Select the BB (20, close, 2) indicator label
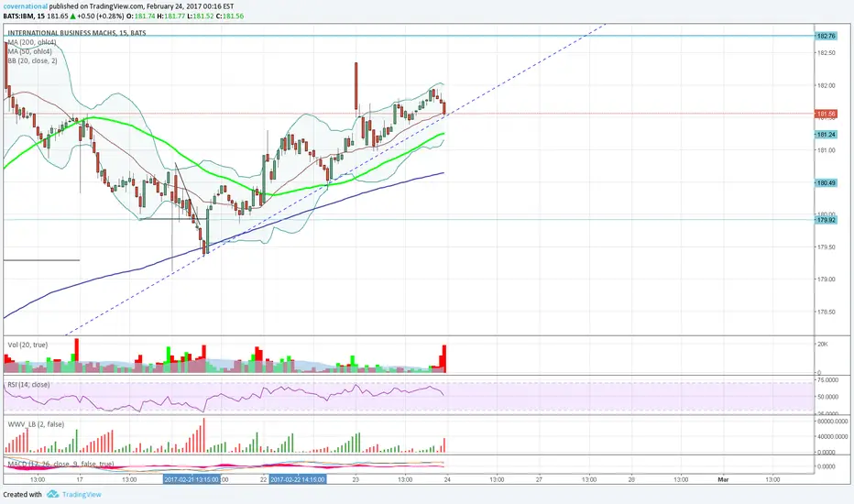Image resolution: width=854 pixels, height=504 pixels. (x=32, y=61)
